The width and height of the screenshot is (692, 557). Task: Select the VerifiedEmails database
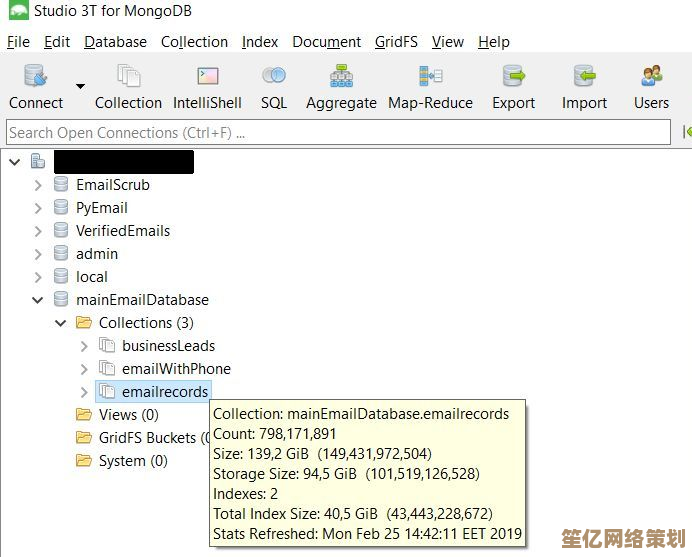point(123,231)
